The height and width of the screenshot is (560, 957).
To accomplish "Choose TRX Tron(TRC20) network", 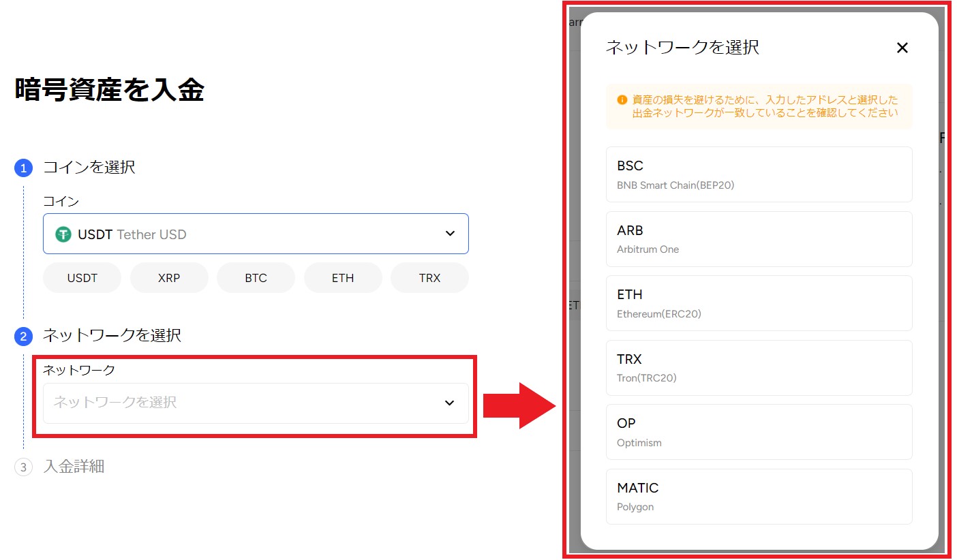I will point(759,368).
